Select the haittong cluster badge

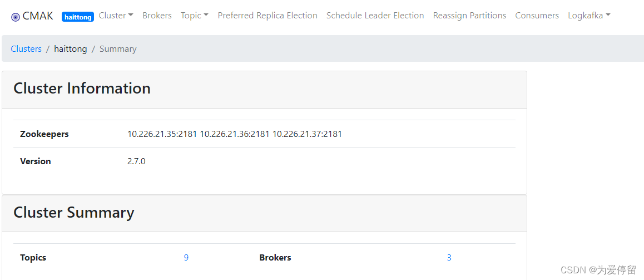point(78,17)
